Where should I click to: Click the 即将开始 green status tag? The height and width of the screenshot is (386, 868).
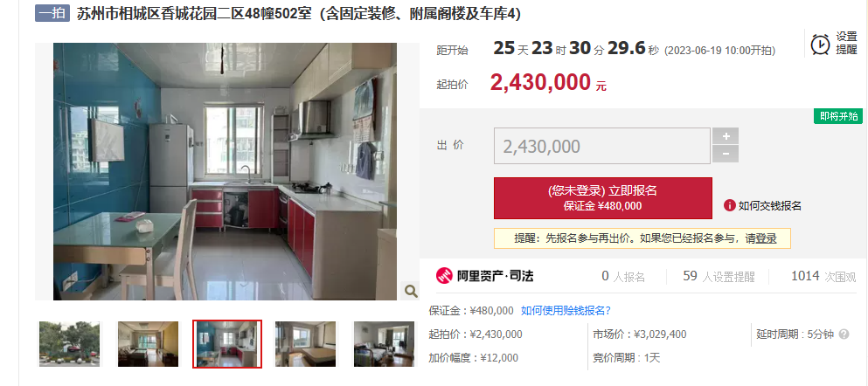[838, 116]
